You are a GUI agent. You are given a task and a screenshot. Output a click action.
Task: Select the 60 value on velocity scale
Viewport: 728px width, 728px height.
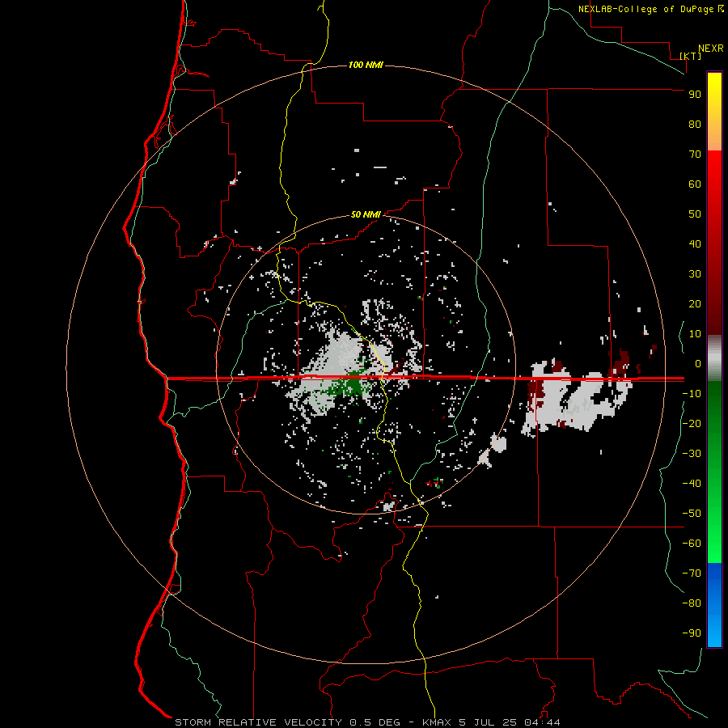click(x=695, y=184)
